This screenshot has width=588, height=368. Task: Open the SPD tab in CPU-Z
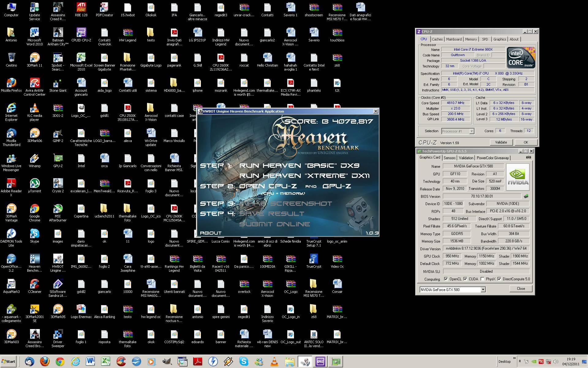[485, 39]
